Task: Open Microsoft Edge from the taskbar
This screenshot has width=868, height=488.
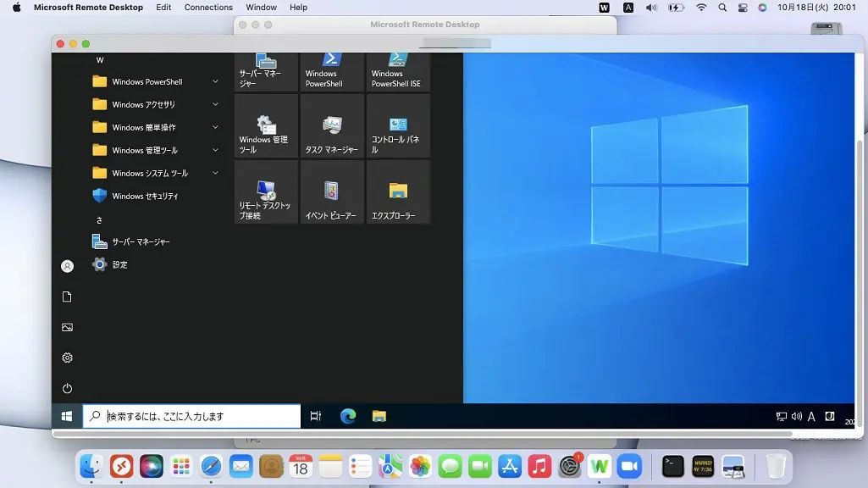Action: (x=347, y=416)
